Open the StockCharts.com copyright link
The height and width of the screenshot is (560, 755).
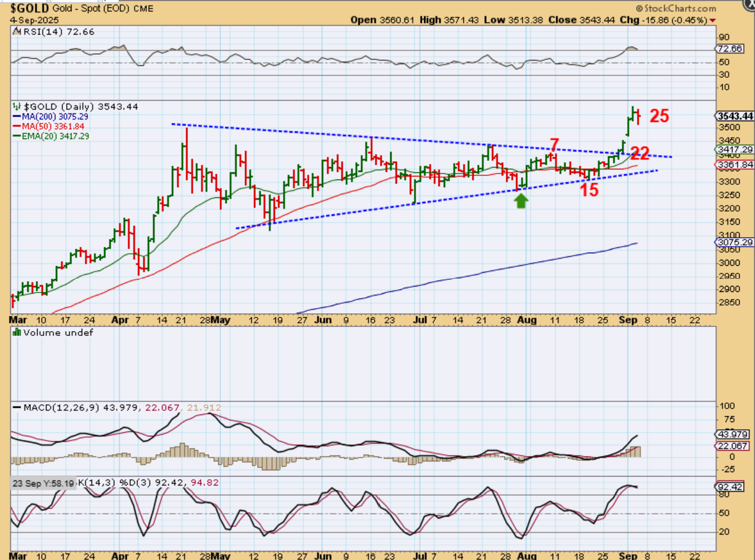click(x=675, y=8)
